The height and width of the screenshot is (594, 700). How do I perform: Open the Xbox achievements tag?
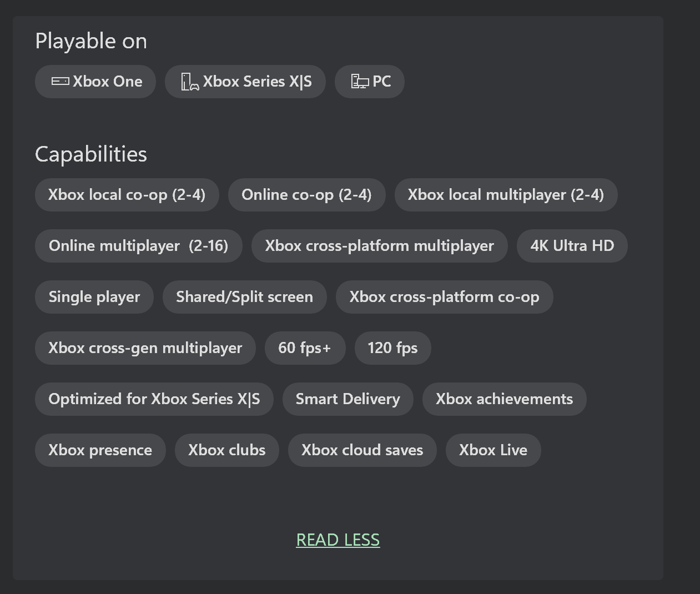pyautogui.click(x=504, y=399)
